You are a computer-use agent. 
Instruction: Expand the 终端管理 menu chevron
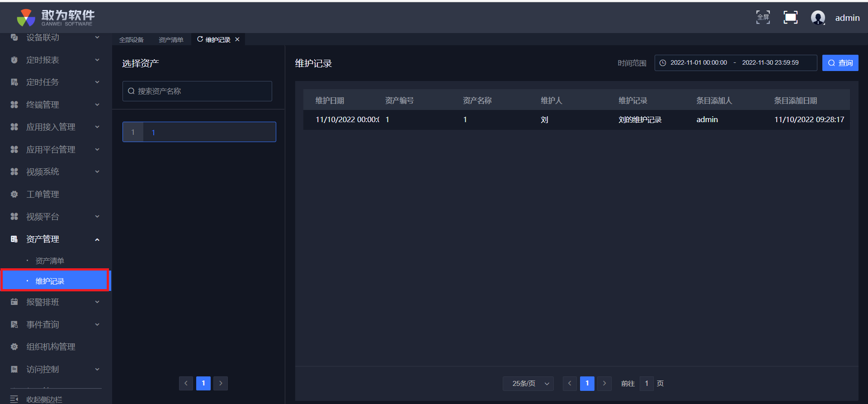click(97, 105)
